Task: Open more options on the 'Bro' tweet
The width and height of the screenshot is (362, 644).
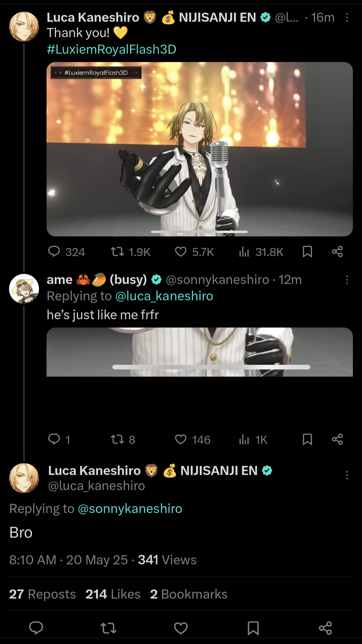Action: click(347, 475)
